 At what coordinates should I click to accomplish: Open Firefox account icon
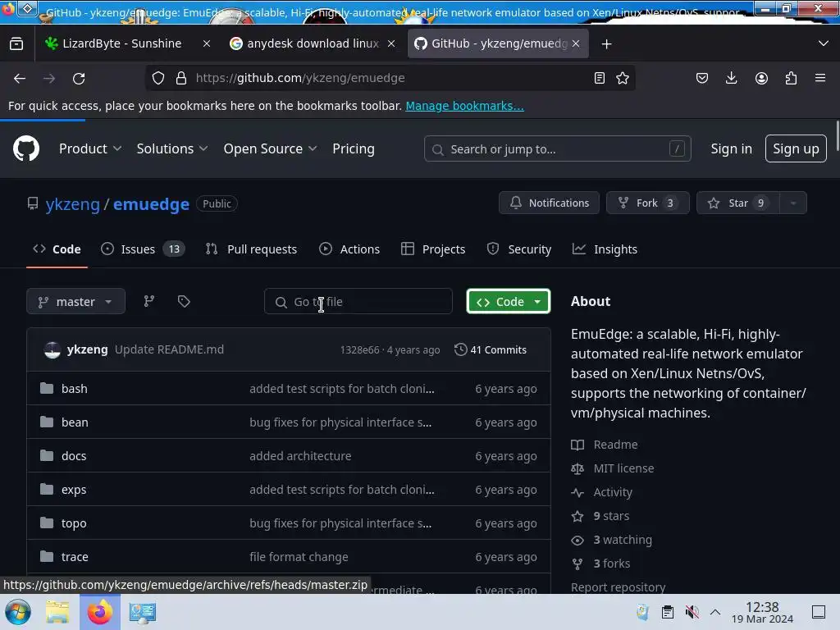(761, 78)
